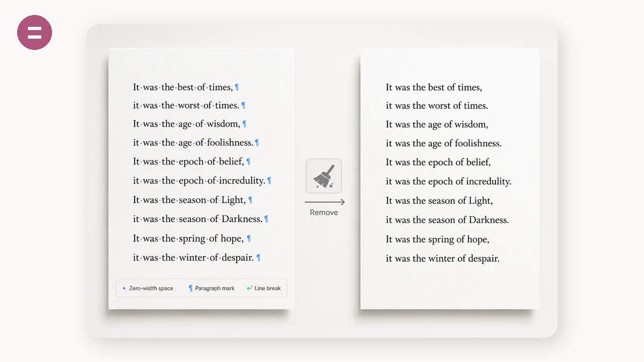Click "best of times," line in the left document
This screenshot has height=362, width=644.
click(183, 87)
